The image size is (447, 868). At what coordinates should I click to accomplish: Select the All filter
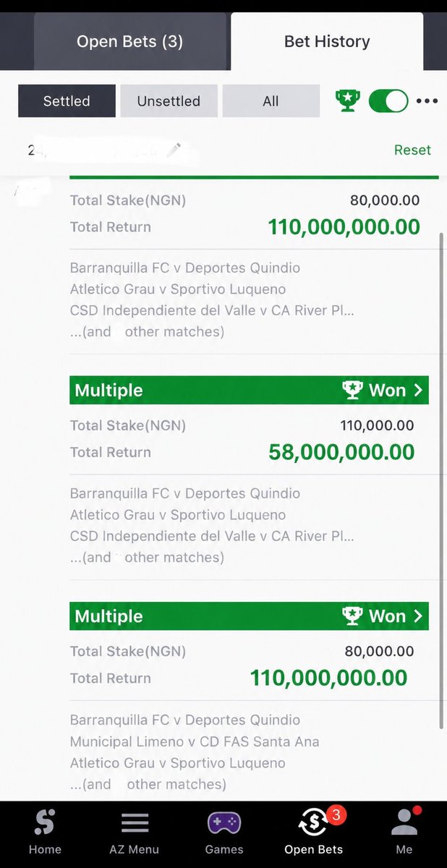click(271, 101)
